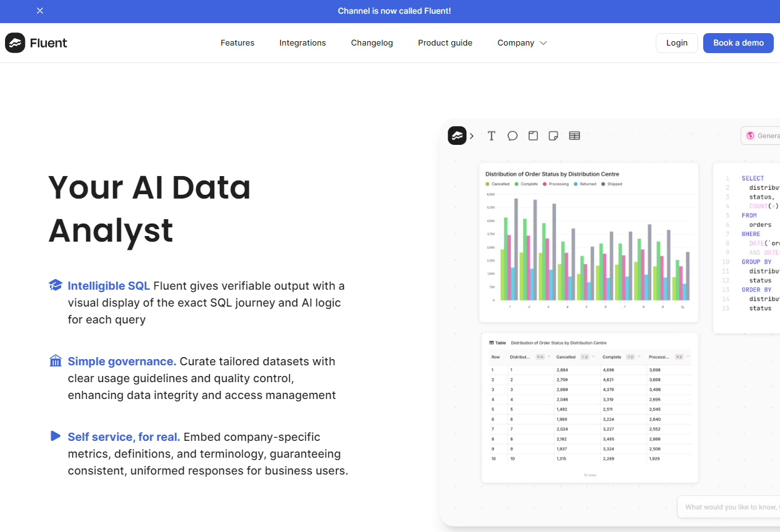Select the Sticky note tool
The image size is (780, 532).
click(x=553, y=135)
